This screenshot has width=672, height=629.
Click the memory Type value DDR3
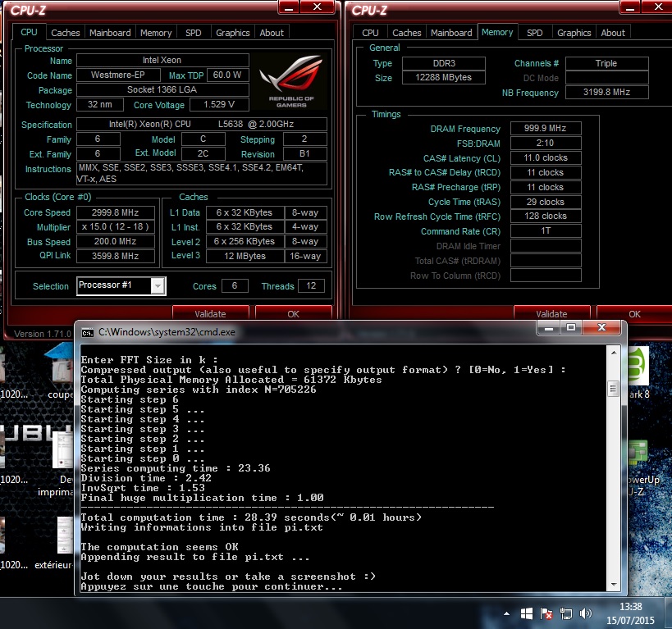coord(444,63)
